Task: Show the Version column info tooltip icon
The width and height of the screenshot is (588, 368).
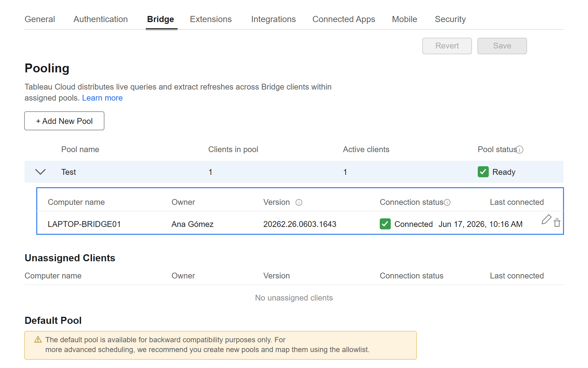Action: 299,202
